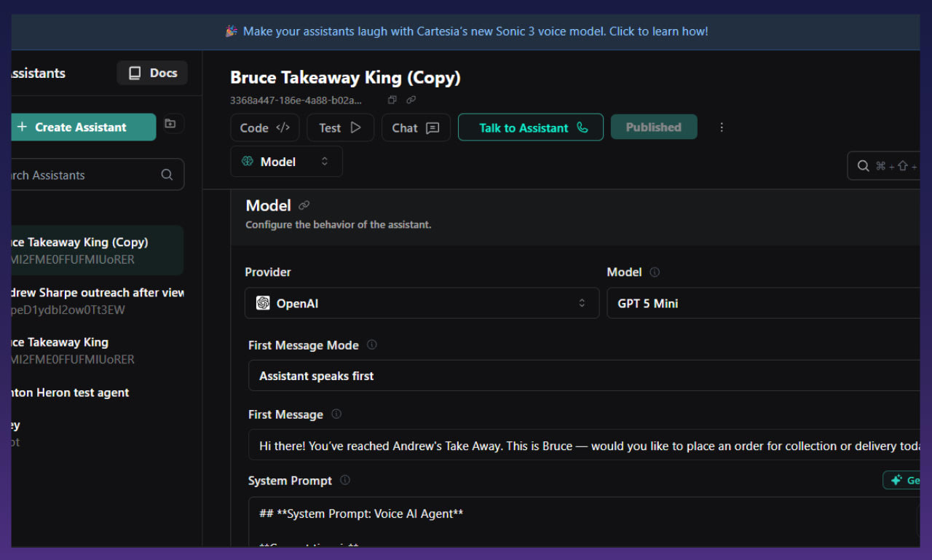Click info icon beside First Message label
This screenshot has height=560, width=932.
pos(336,414)
